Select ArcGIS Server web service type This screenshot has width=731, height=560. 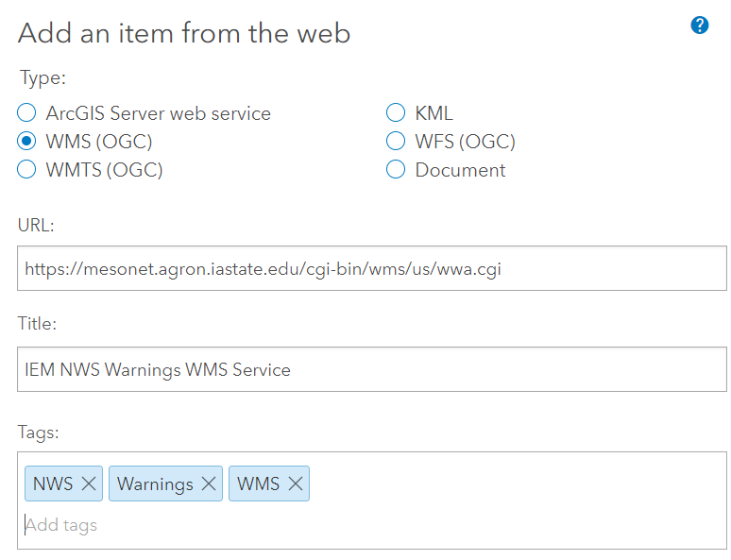tap(26, 113)
